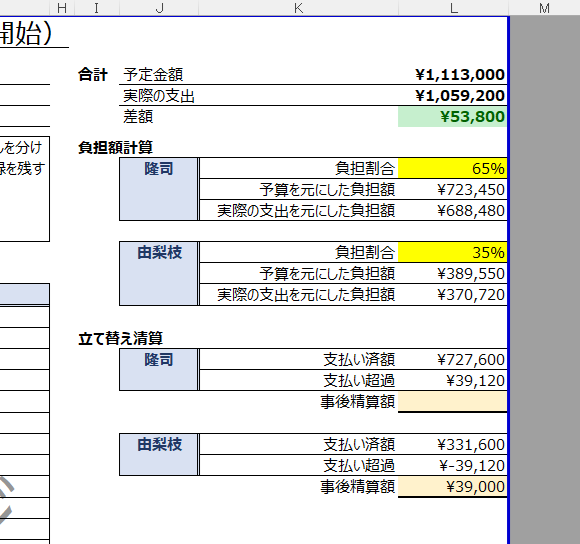Click the 合計 label

click(x=93, y=75)
